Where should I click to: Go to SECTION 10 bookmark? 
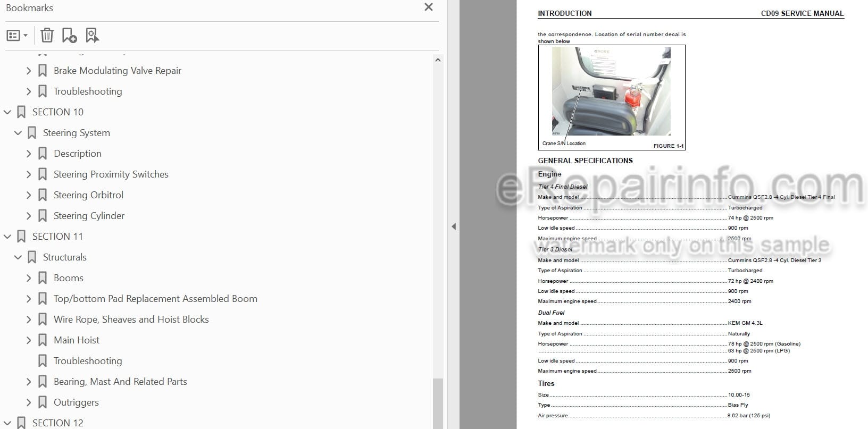tap(58, 112)
